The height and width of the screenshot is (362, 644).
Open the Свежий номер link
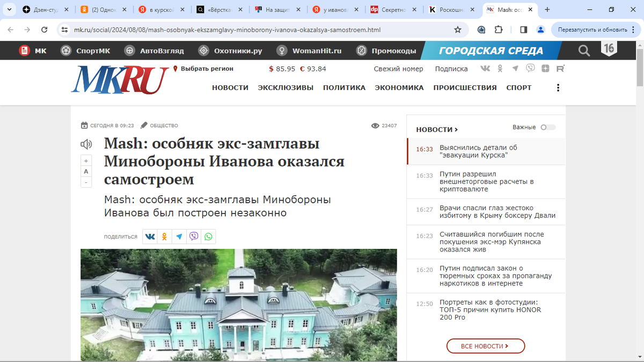tap(398, 69)
